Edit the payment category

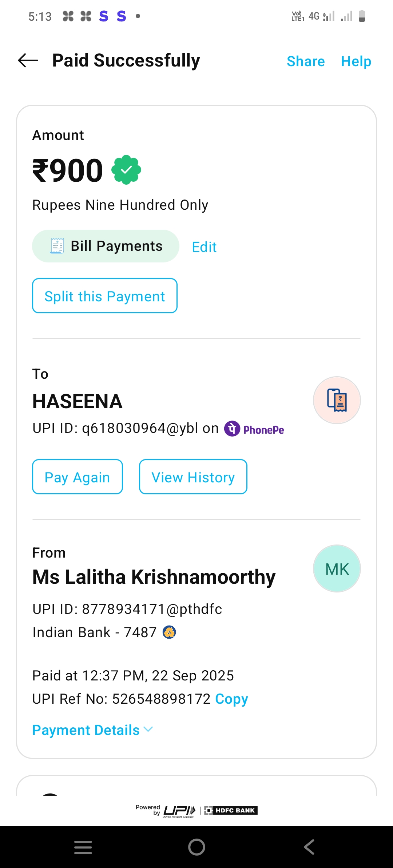coord(204,247)
